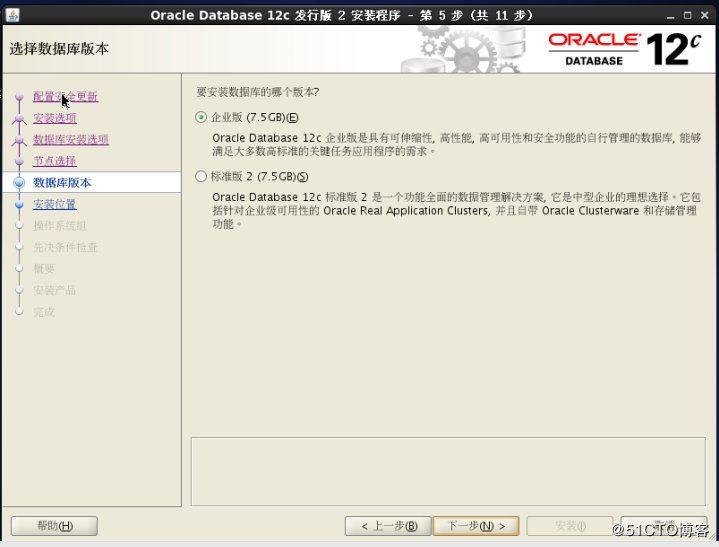Minimize the Oracle installer window

671,16
